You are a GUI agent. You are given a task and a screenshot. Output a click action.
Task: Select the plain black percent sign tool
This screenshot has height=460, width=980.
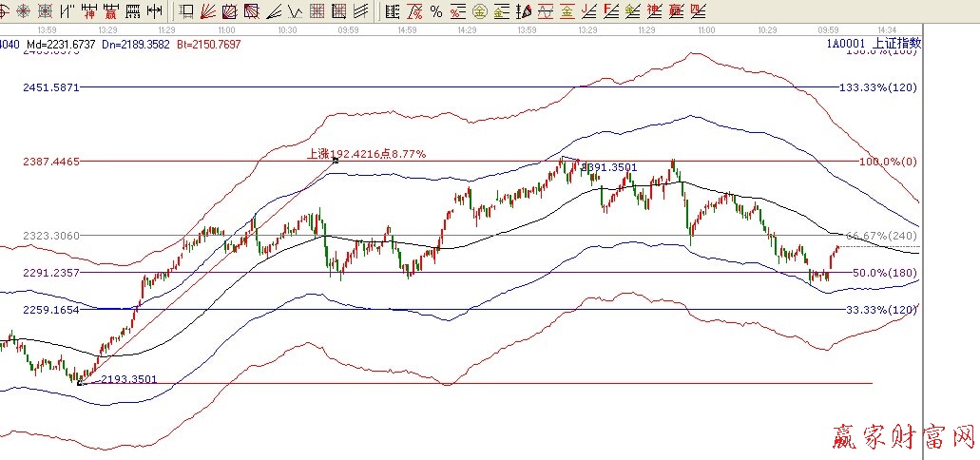pyautogui.click(x=435, y=11)
